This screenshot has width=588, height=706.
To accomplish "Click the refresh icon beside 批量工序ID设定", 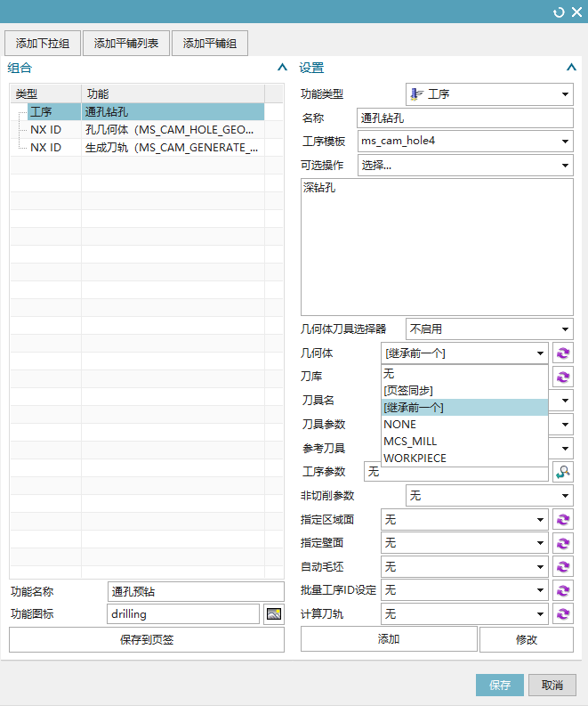I will 563,590.
